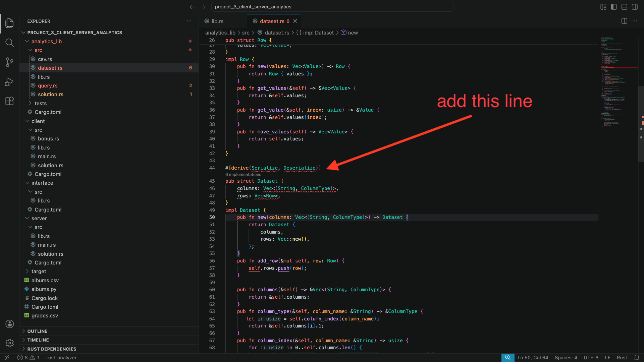
Task: Toggle the panel visibility icon top right
Action: pyautogui.click(x=624, y=7)
